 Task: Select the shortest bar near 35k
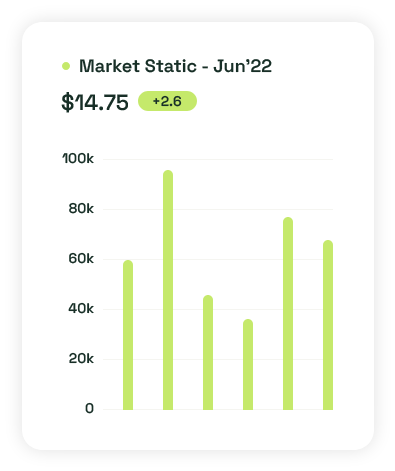[x=248, y=364]
